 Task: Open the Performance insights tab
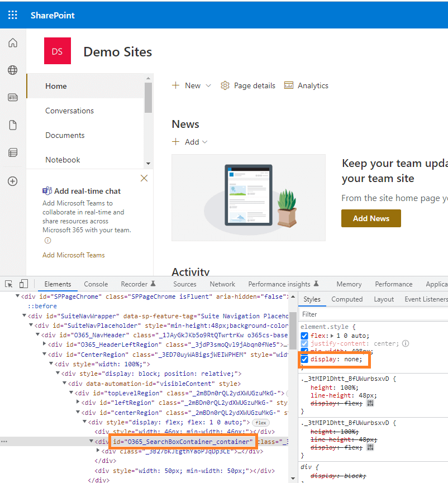point(283,284)
